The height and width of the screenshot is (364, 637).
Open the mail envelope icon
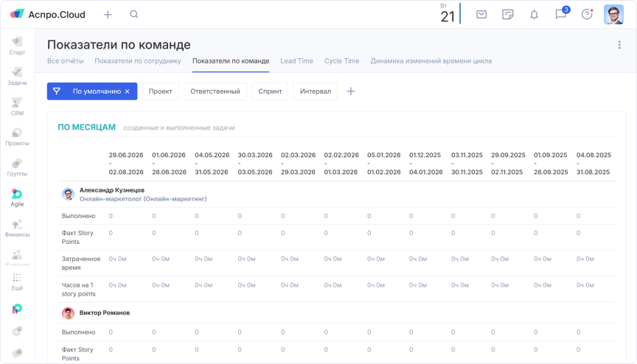[x=481, y=15]
